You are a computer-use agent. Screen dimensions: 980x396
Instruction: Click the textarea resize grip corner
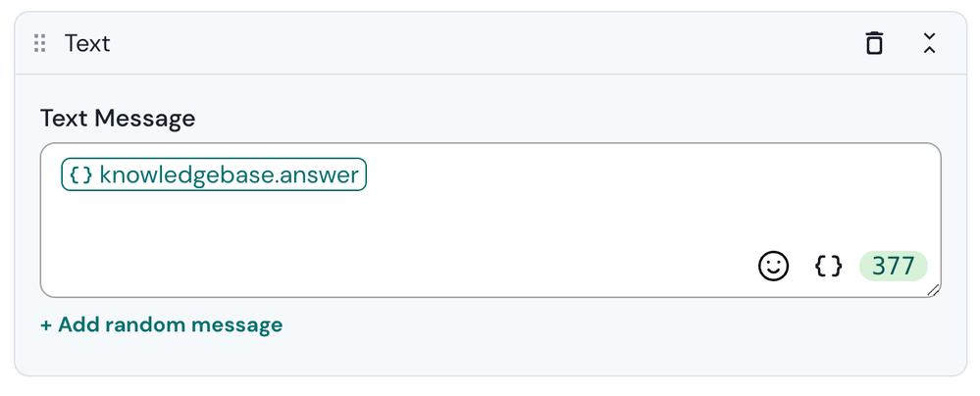click(933, 289)
